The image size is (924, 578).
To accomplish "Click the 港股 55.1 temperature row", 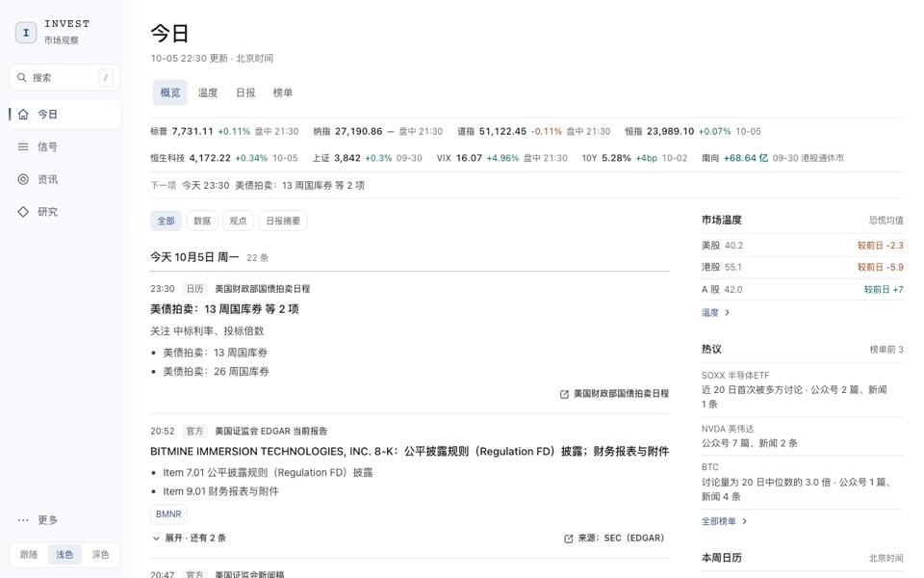I will pyautogui.click(x=802, y=267).
